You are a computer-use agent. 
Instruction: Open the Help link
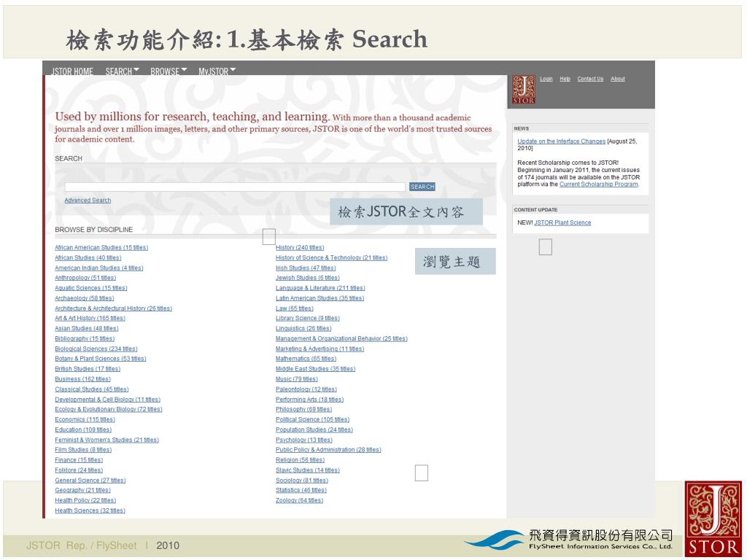[x=565, y=79]
